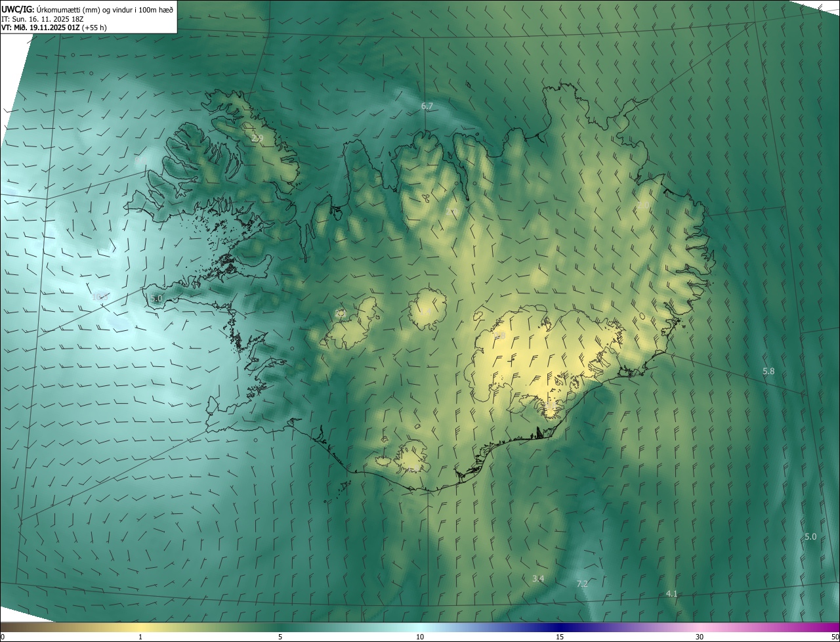
Task: Click the 5 tick on the colorbar
Action: click(x=280, y=637)
